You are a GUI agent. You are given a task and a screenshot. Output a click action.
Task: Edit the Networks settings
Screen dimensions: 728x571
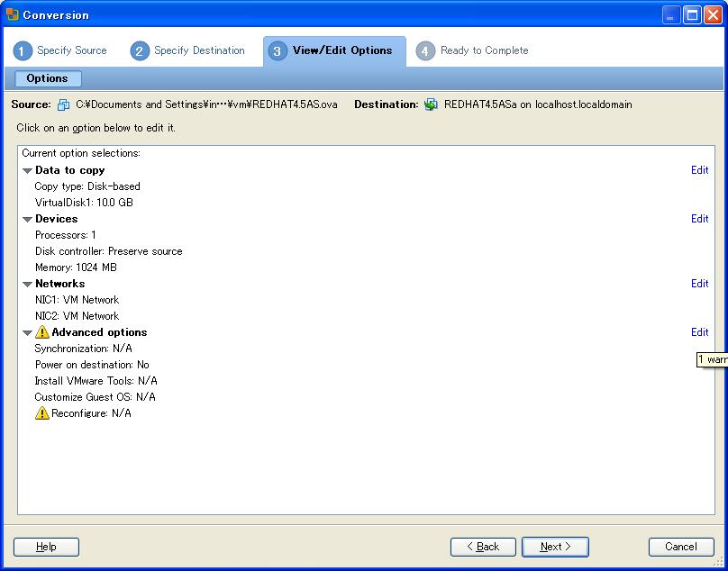[x=700, y=283]
